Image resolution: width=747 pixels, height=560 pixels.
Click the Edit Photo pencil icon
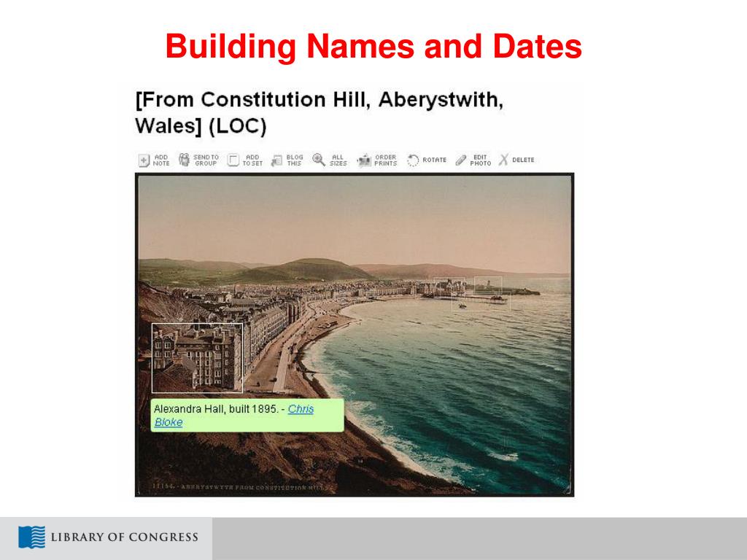pyautogui.click(x=461, y=160)
